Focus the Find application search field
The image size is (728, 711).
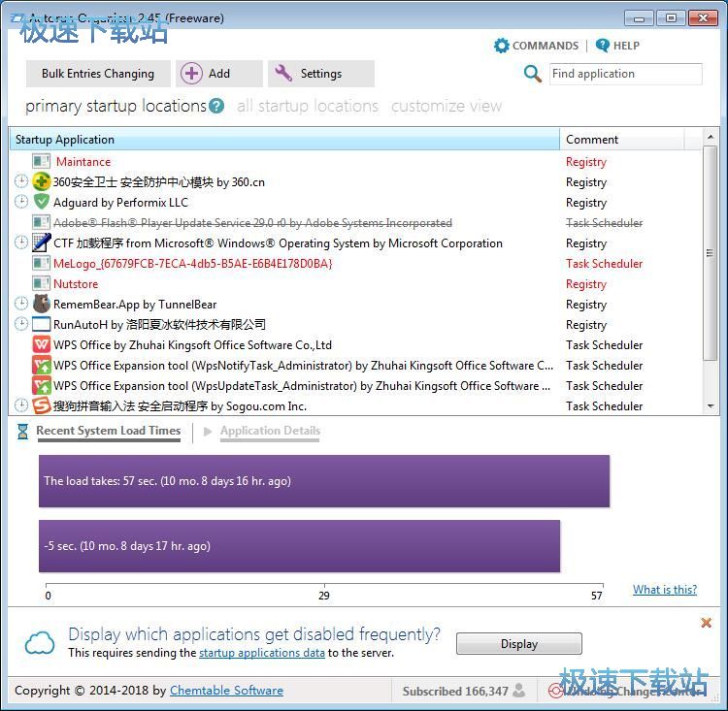pyautogui.click(x=626, y=74)
